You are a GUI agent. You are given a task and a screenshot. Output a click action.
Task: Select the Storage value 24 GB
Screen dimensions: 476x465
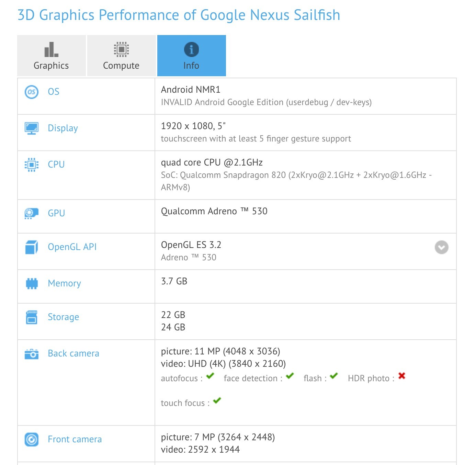pyautogui.click(x=173, y=327)
